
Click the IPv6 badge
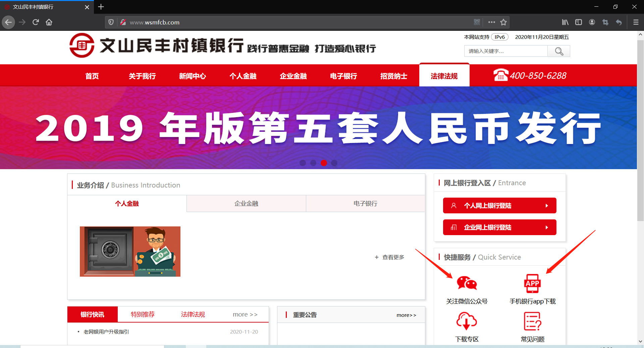coord(500,37)
